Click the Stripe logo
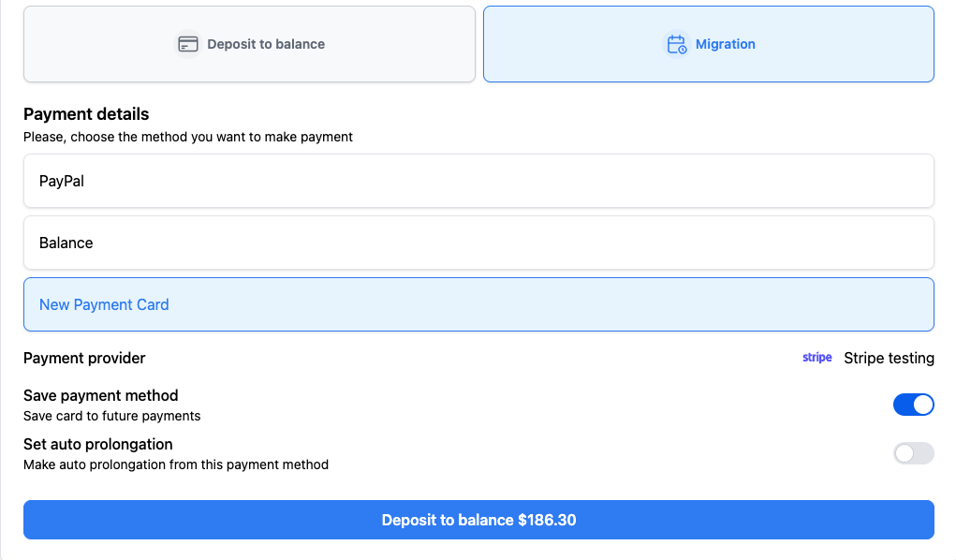Viewport: 956px width, 560px height. click(x=817, y=358)
